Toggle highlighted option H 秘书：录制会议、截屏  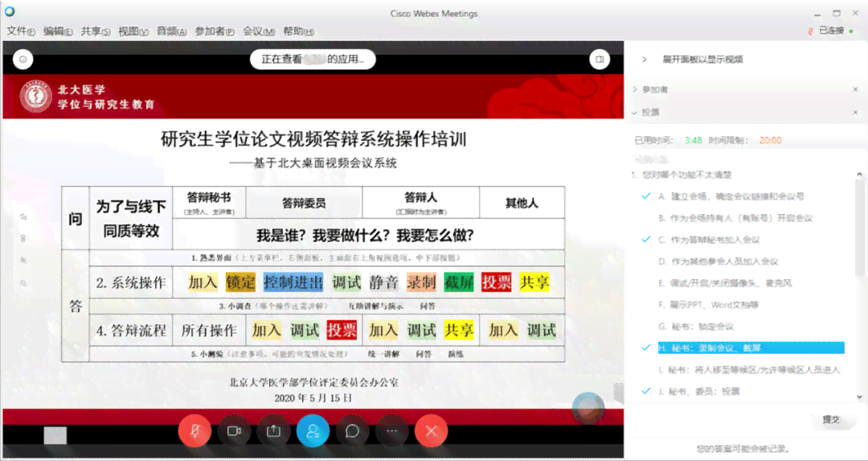(751, 348)
